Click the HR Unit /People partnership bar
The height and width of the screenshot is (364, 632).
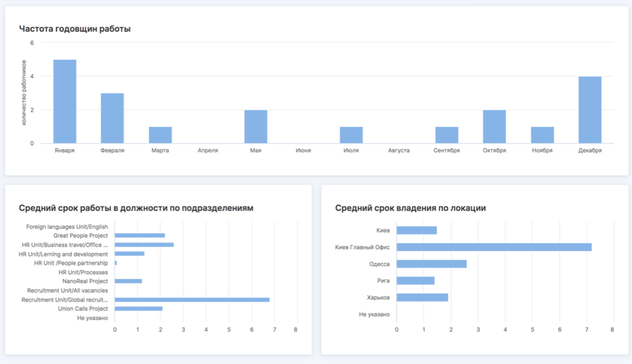(x=116, y=263)
